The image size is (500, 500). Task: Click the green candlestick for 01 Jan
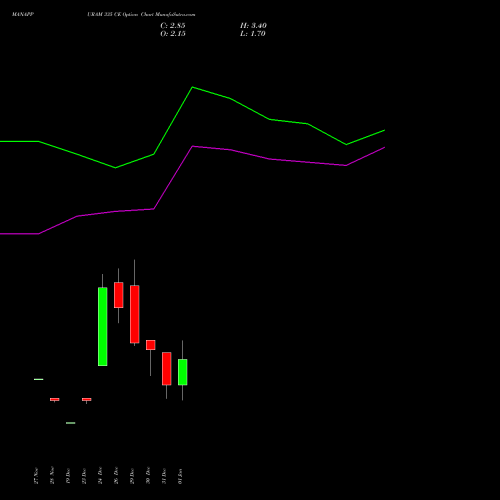coord(183,372)
